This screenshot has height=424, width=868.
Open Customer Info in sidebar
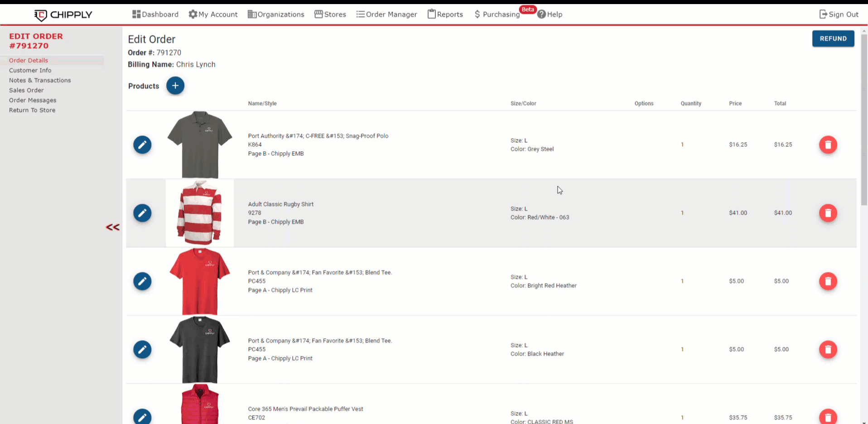pyautogui.click(x=30, y=70)
